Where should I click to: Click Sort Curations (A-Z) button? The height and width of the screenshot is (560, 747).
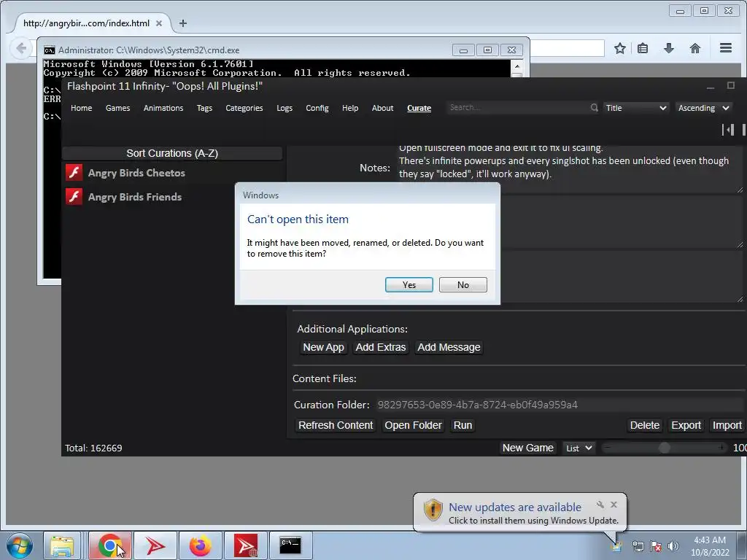point(172,153)
